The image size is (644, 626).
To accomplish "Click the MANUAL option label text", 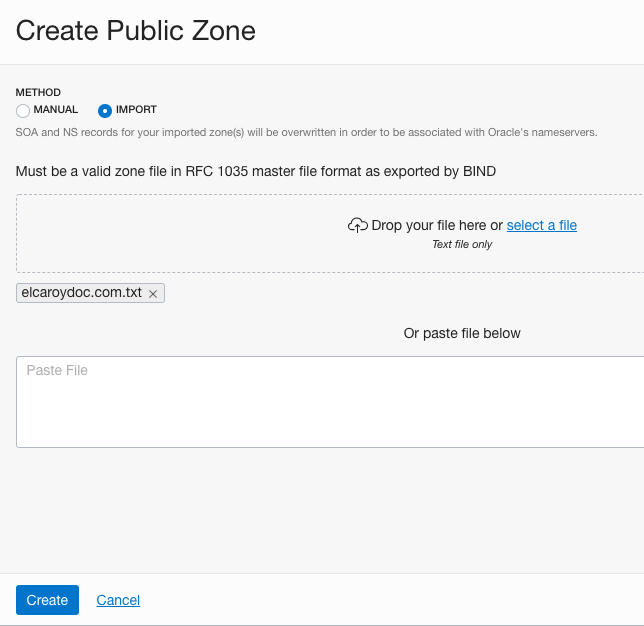I will 56,110.
